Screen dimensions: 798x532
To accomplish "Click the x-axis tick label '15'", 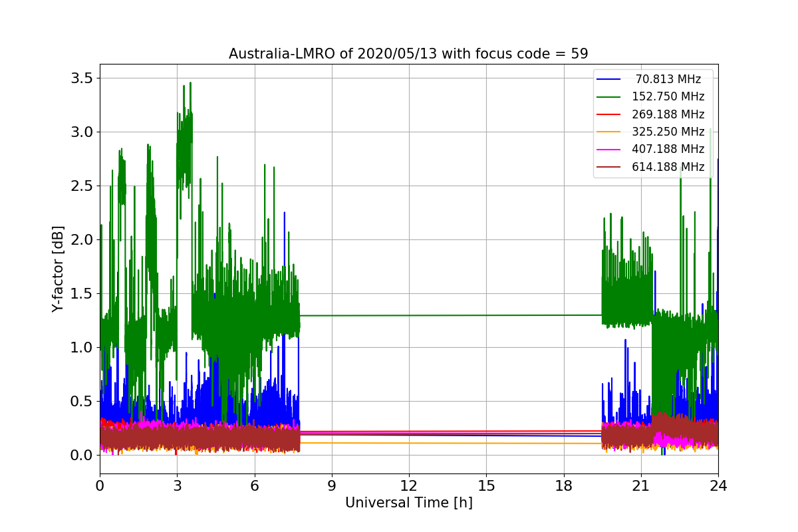I will pyautogui.click(x=486, y=485).
